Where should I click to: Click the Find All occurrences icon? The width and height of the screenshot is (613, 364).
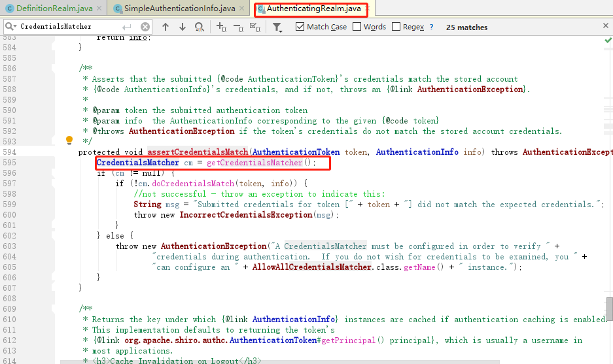click(x=199, y=27)
